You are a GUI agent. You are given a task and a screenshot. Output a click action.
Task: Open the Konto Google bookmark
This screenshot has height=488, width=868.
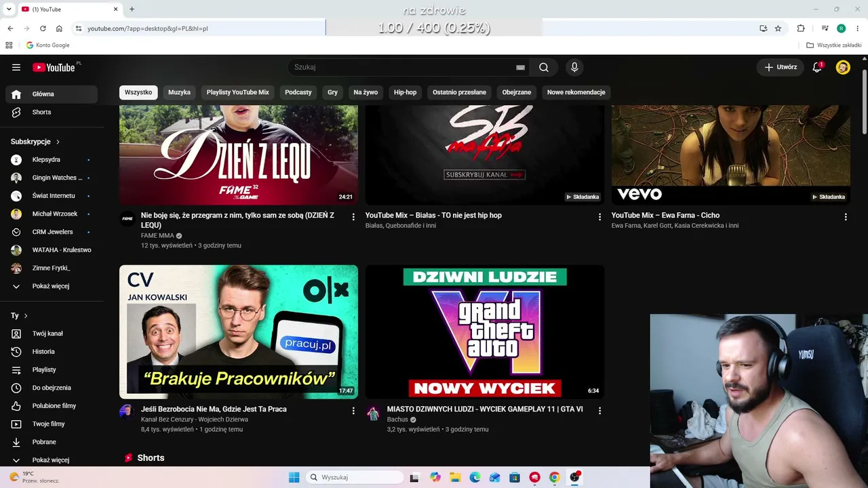[47, 45]
